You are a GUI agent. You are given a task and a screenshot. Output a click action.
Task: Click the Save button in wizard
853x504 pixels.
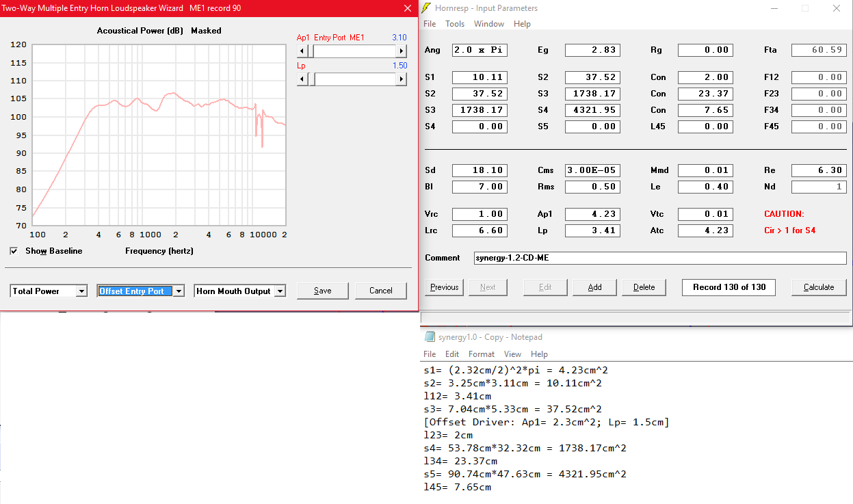point(323,291)
